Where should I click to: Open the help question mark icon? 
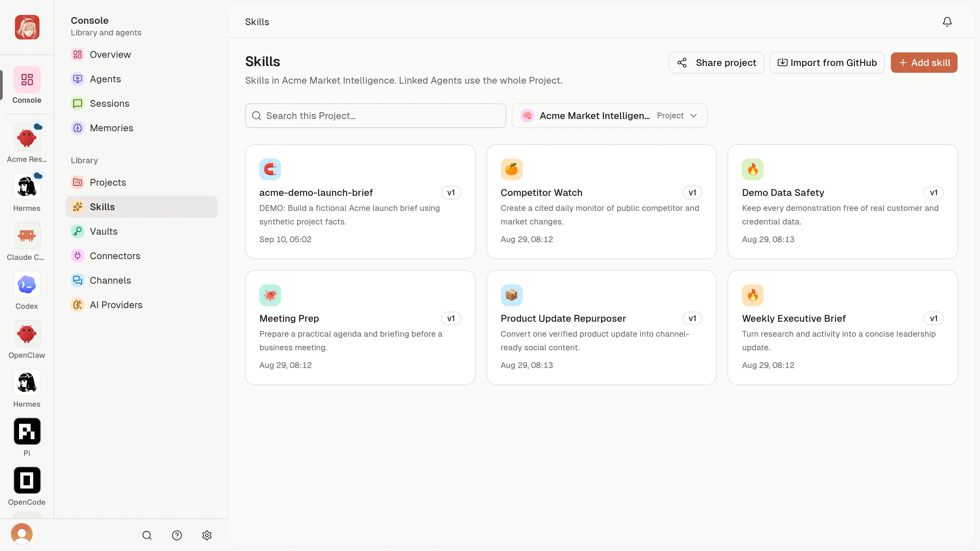click(x=177, y=535)
